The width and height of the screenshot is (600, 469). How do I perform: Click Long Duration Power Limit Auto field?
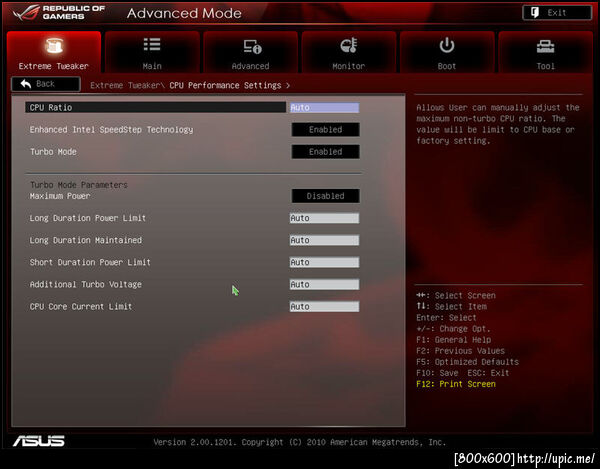click(324, 218)
